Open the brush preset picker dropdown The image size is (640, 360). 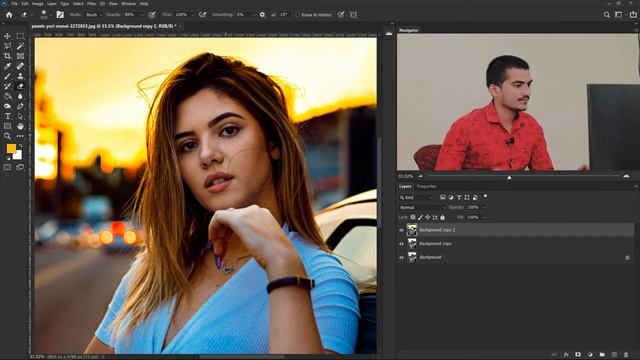click(x=51, y=15)
